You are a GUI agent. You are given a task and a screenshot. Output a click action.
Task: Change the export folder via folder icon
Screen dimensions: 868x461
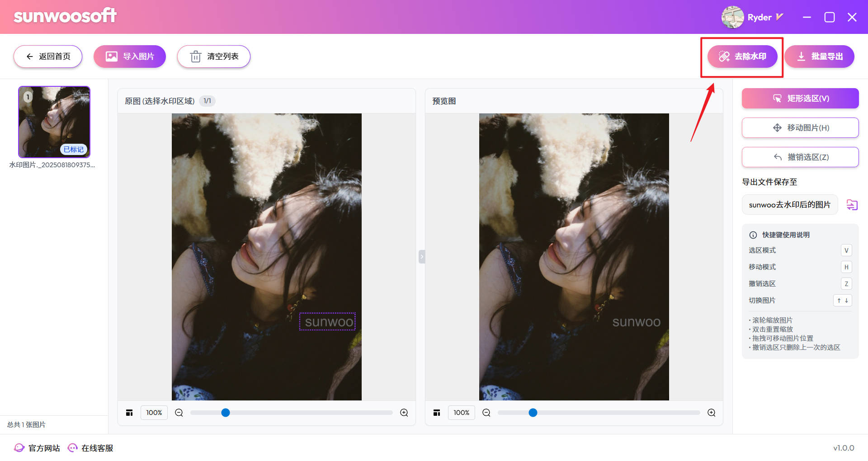pos(852,205)
